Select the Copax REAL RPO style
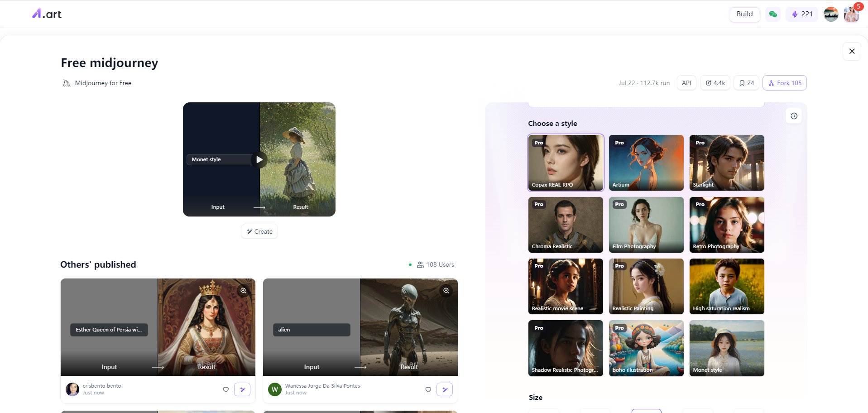The height and width of the screenshot is (413, 868). (x=566, y=163)
